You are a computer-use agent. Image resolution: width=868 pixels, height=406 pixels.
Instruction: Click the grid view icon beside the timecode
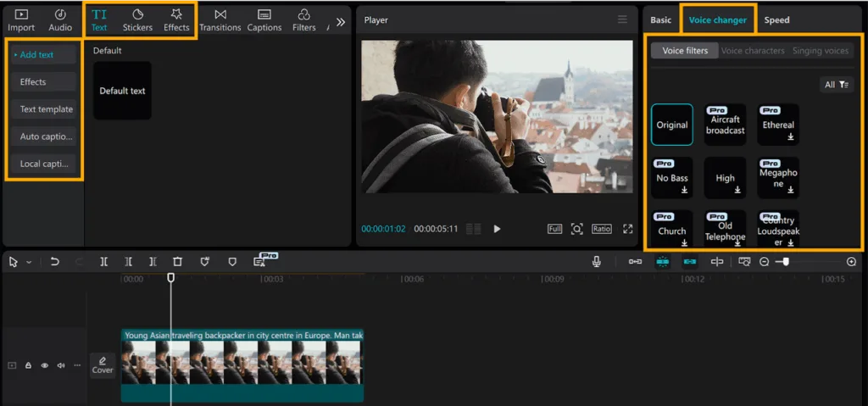(x=473, y=229)
